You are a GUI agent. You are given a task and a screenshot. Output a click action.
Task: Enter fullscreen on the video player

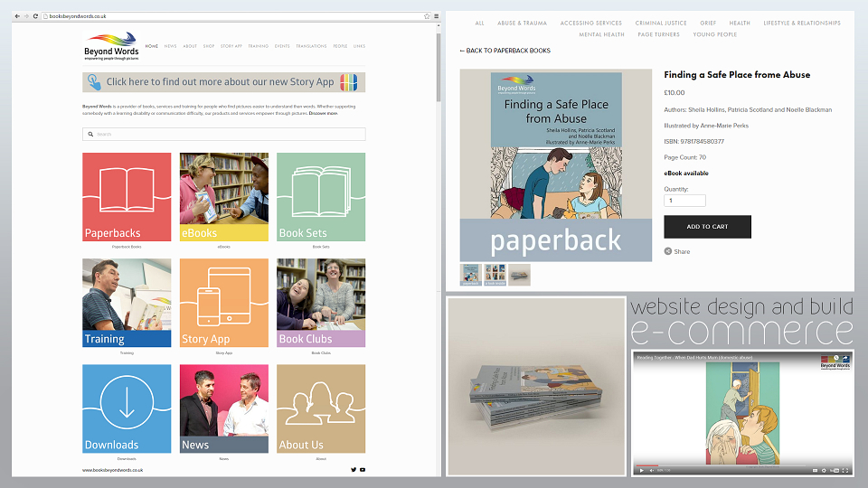(845, 470)
